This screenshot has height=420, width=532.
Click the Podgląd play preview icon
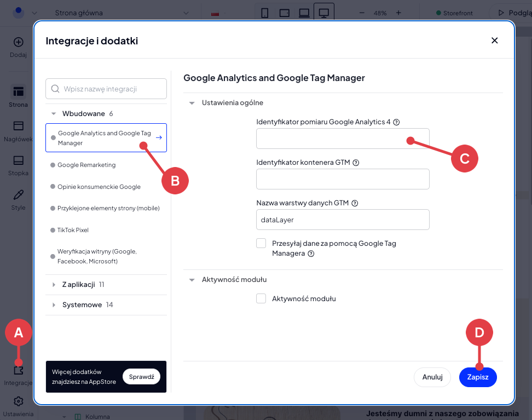point(501,13)
